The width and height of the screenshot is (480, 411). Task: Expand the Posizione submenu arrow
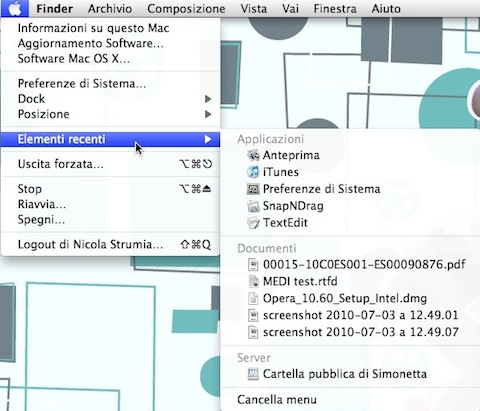coord(208,114)
